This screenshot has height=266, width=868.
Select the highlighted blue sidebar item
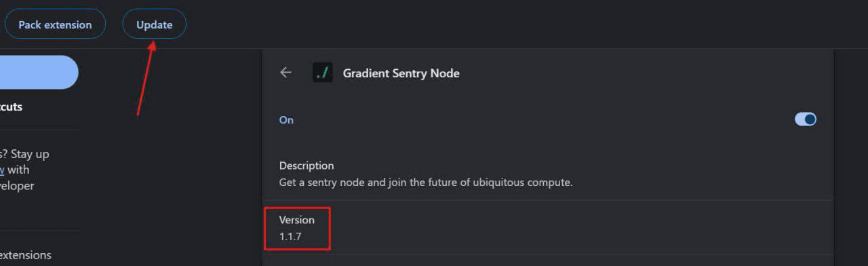pyautogui.click(x=39, y=73)
